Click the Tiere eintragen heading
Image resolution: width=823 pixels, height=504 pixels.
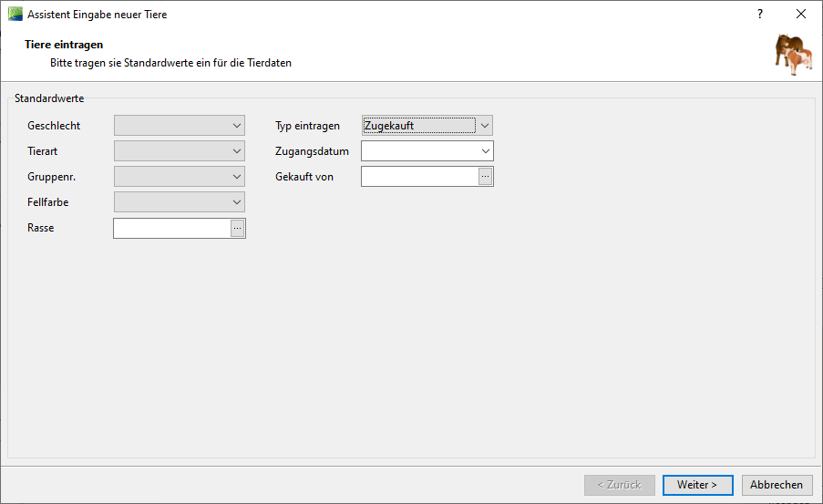64,45
